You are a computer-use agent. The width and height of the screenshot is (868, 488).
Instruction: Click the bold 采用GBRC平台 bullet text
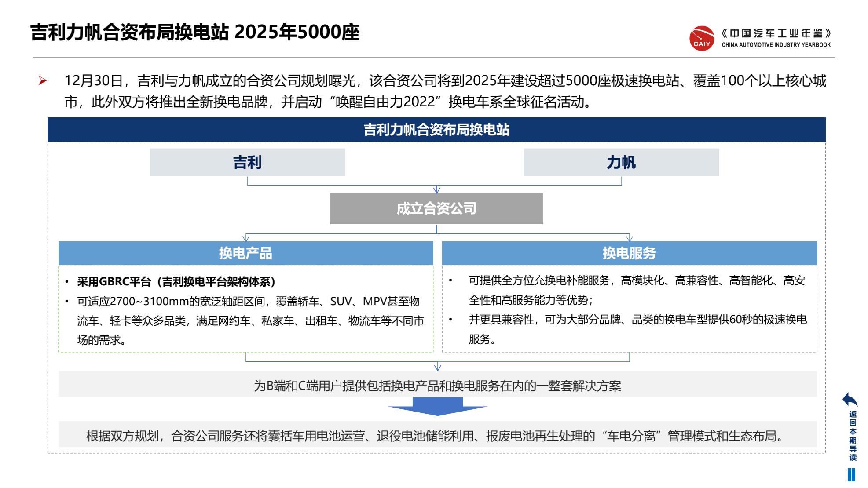tap(176, 282)
